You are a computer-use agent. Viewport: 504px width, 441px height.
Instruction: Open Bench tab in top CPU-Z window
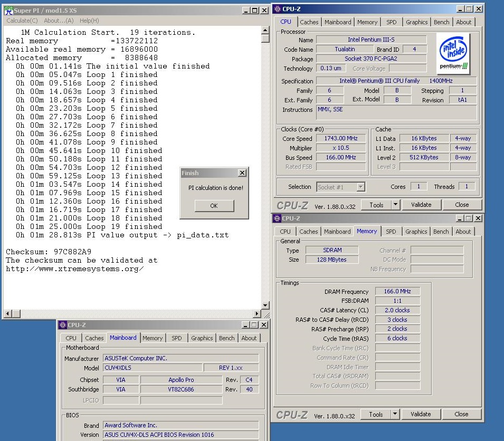click(441, 22)
